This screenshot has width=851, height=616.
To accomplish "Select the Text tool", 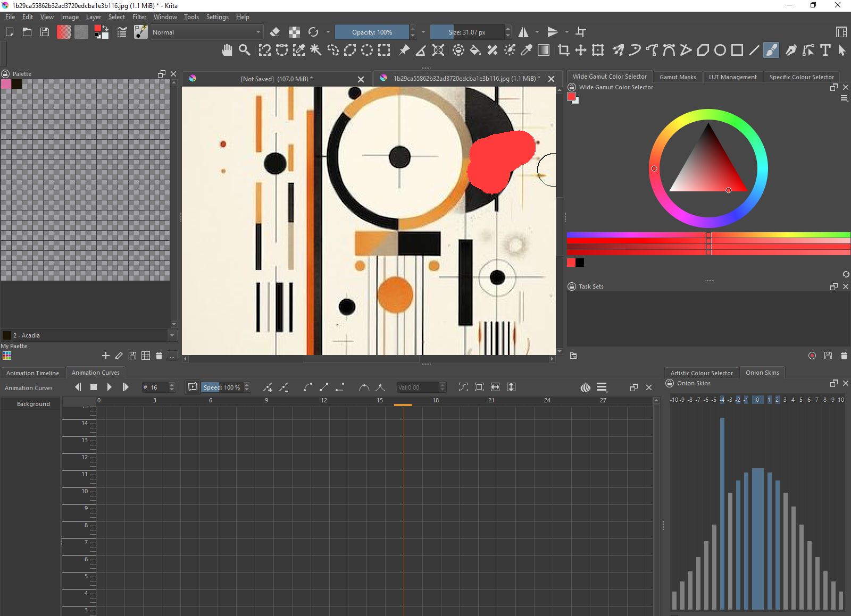I will pos(825,50).
